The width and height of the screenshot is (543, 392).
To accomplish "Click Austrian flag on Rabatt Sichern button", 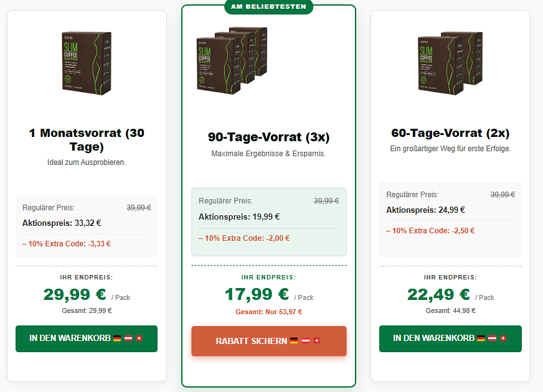I will pyautogui.click(x=305, y=341).
